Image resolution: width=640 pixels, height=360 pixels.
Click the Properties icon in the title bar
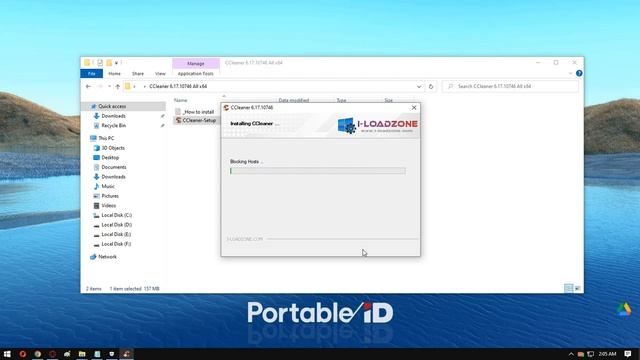(100, 62)
